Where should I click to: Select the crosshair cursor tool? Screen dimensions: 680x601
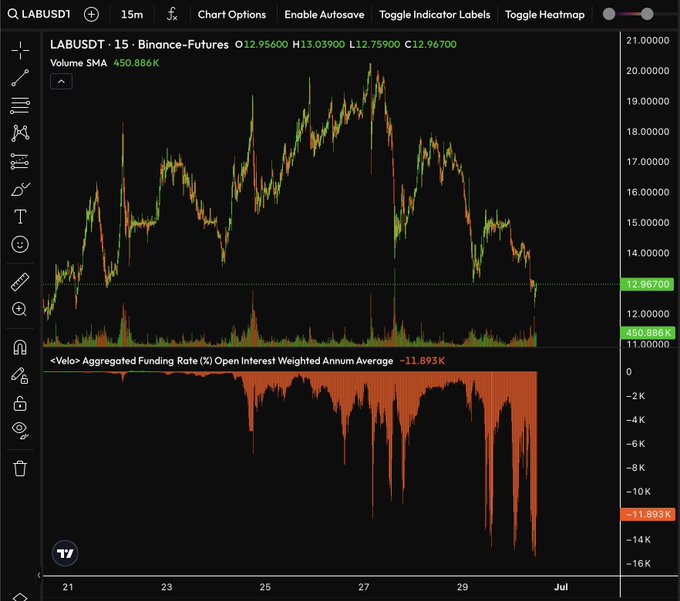click(20, 51)
